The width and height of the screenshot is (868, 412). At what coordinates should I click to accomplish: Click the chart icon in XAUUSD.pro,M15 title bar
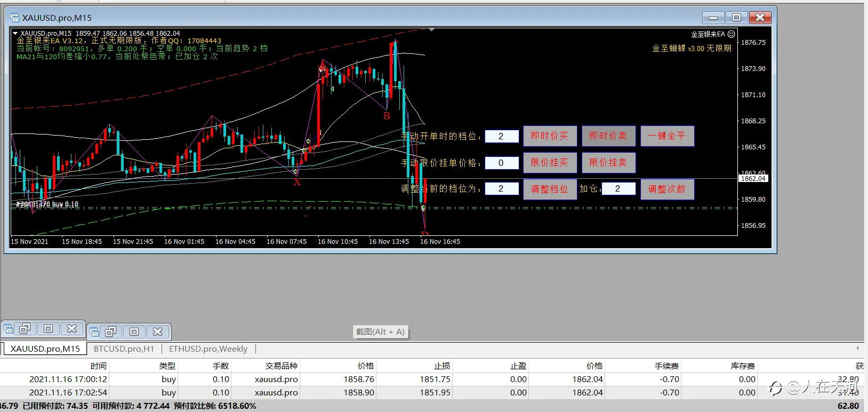14,18
